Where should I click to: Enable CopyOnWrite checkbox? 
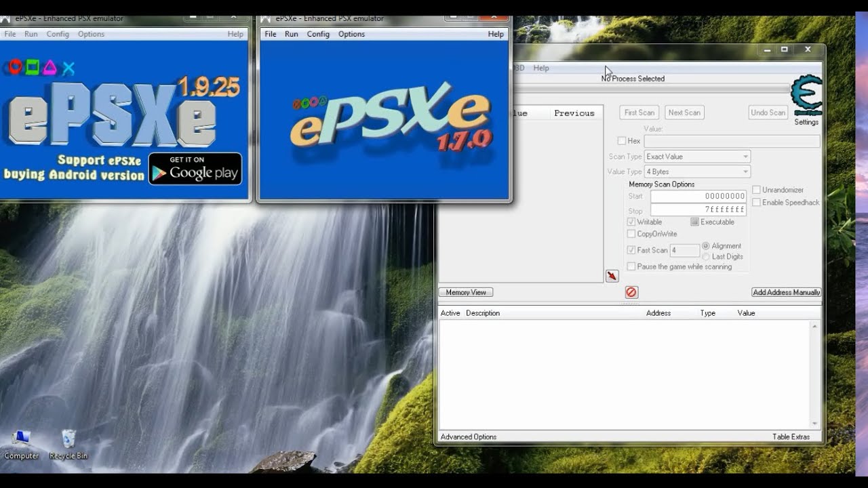pos(631,234)
